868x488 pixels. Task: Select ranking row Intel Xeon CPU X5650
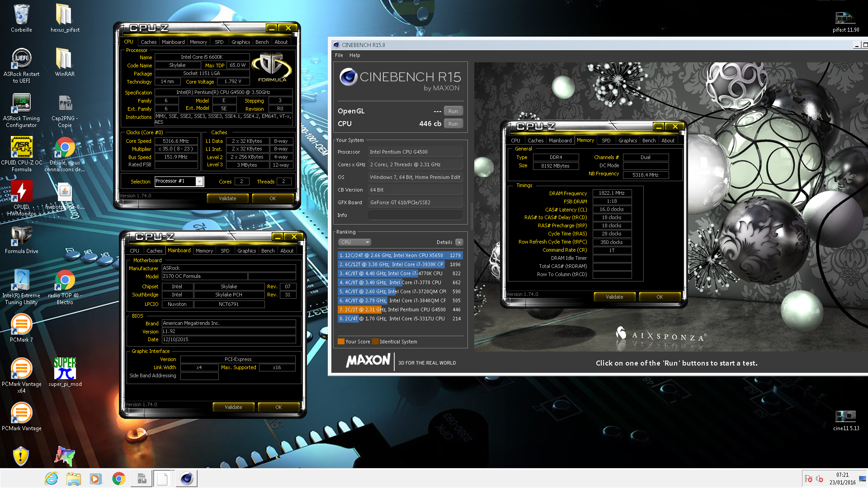coord(400,255)
